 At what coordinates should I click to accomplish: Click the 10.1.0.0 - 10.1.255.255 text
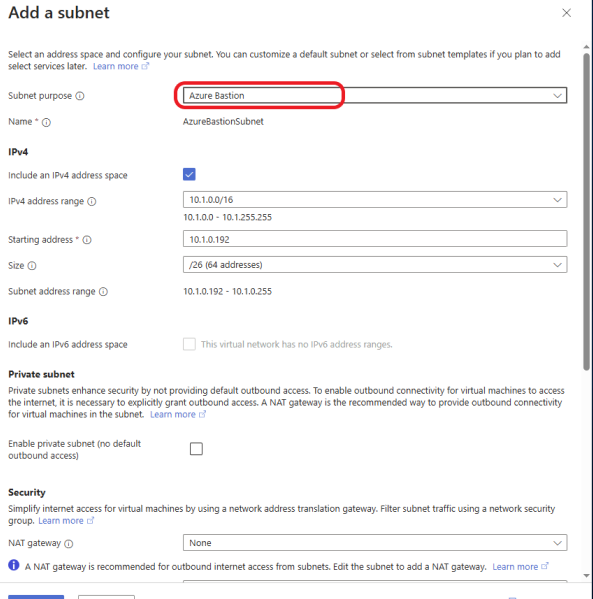point(227,217)
